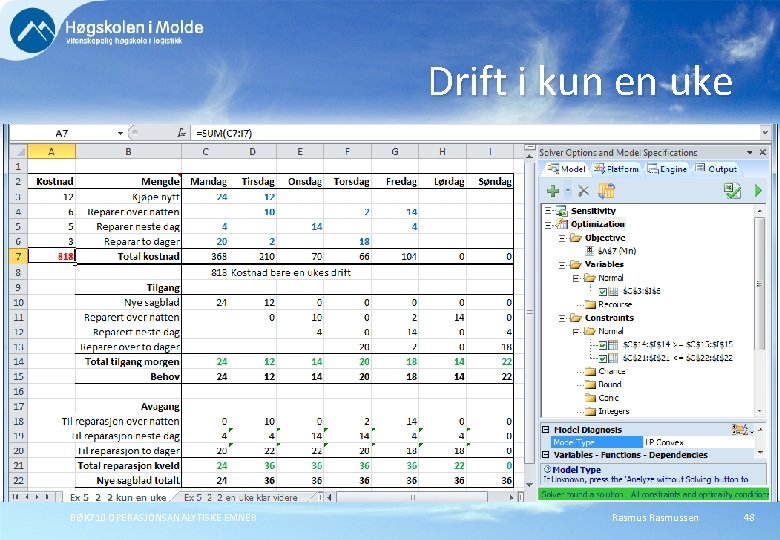Toggle checkbox for constraint $C$14:$I$14 >= $C$15:$I$15

pos(603,345)
